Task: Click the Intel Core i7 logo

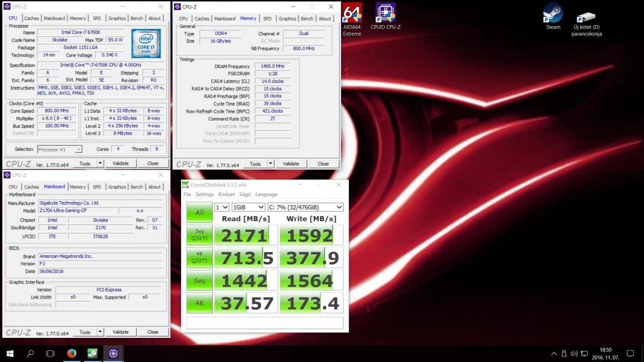Action: (x=146, y=44)
